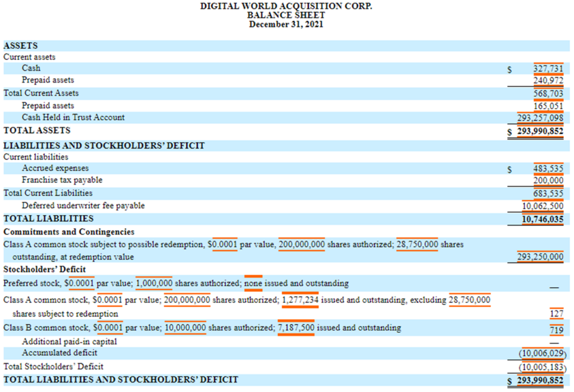The height and width of the screenshot is (392, 574).
Task: Click 1,277,234 issued and outstanding figure
Action: 300,299
